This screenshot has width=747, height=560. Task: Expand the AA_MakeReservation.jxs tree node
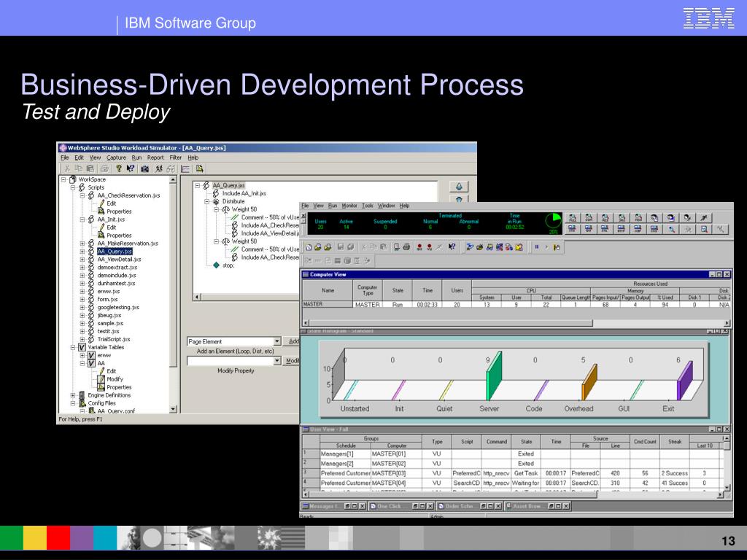[x=82, y=244]
